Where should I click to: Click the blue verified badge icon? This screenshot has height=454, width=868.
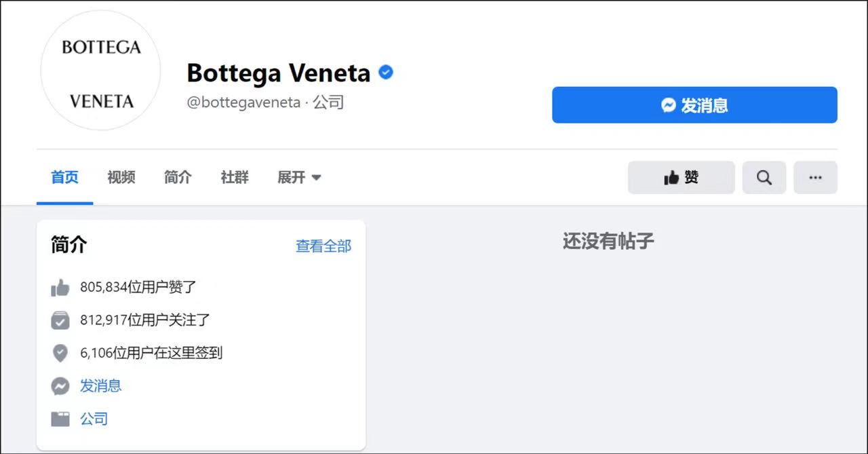[x=386, y=72]
